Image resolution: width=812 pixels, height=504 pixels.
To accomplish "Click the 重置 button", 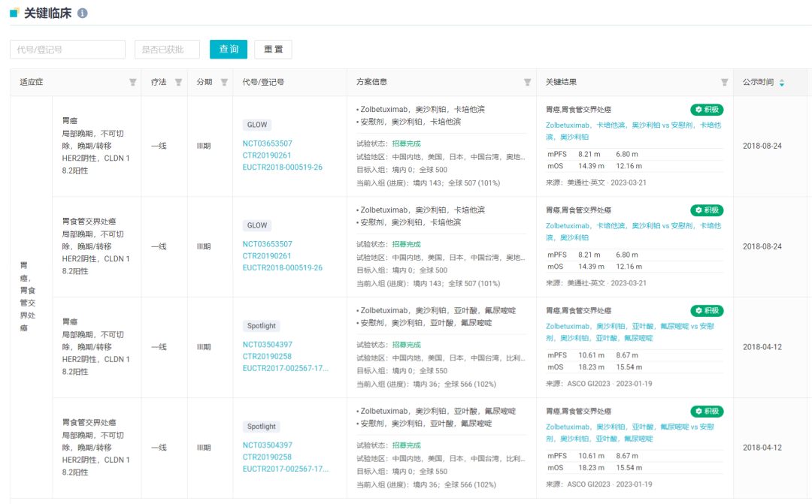I will click(x=274, y=50).
